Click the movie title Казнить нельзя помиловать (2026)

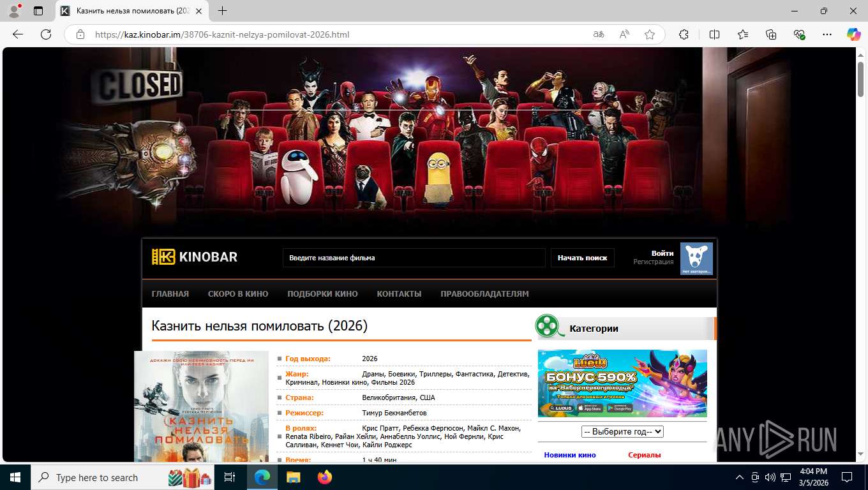[x=260, y=325]
